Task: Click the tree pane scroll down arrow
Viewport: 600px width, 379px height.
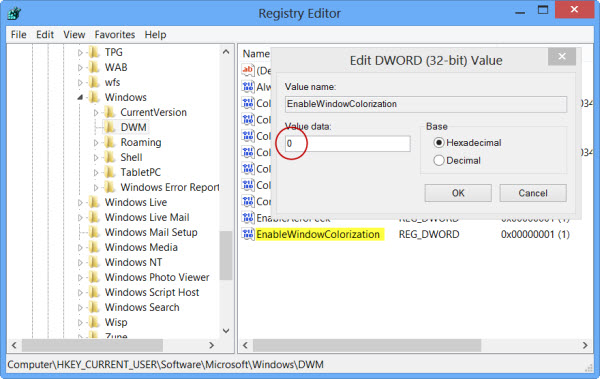Action: pos(226,330)
